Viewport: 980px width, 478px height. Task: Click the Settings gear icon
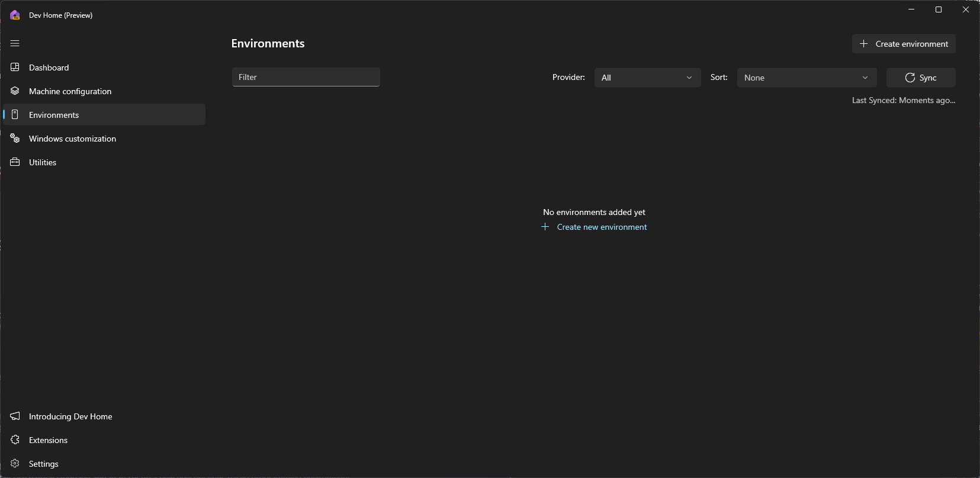tap(15, 464)
